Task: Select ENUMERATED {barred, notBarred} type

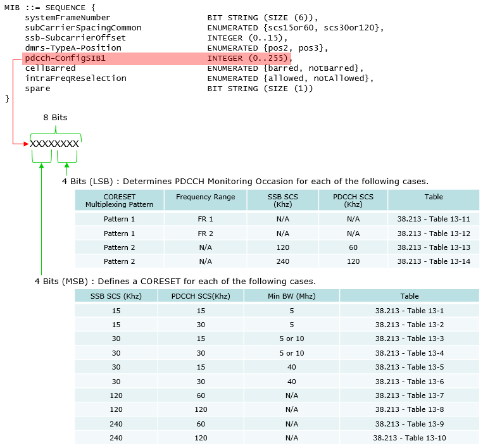Action: pyautogui.click(x=285, y=68)
